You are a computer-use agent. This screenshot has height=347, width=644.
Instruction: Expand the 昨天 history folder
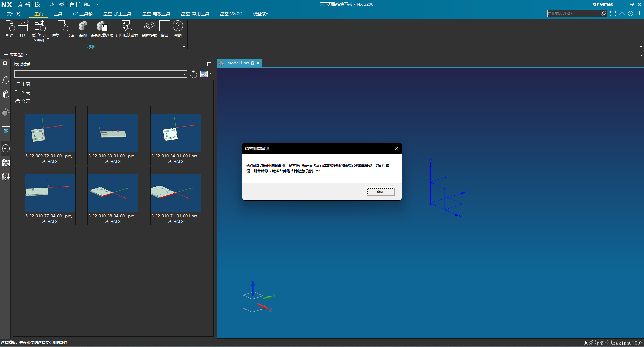[x=22, y=93]
